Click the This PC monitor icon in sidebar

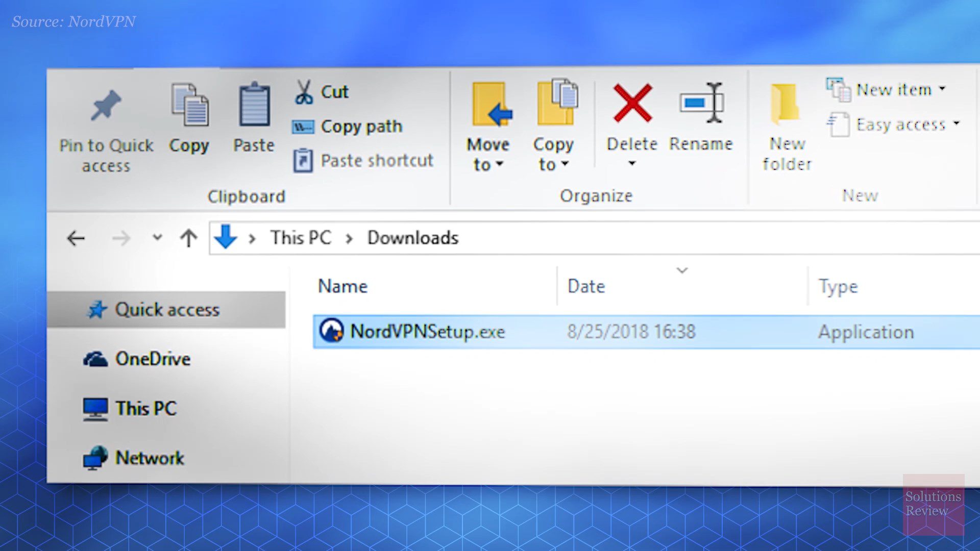[95, 409]
